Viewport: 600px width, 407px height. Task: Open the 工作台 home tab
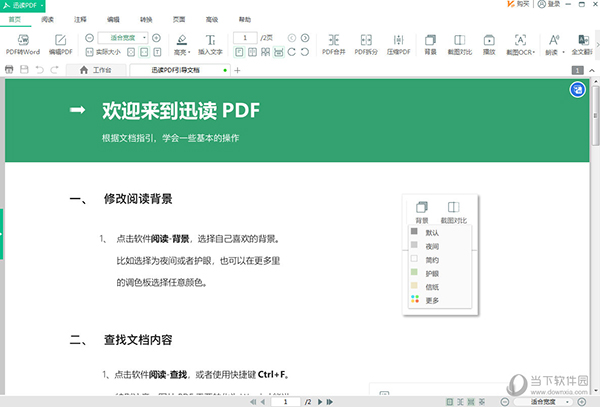(96, 70)
